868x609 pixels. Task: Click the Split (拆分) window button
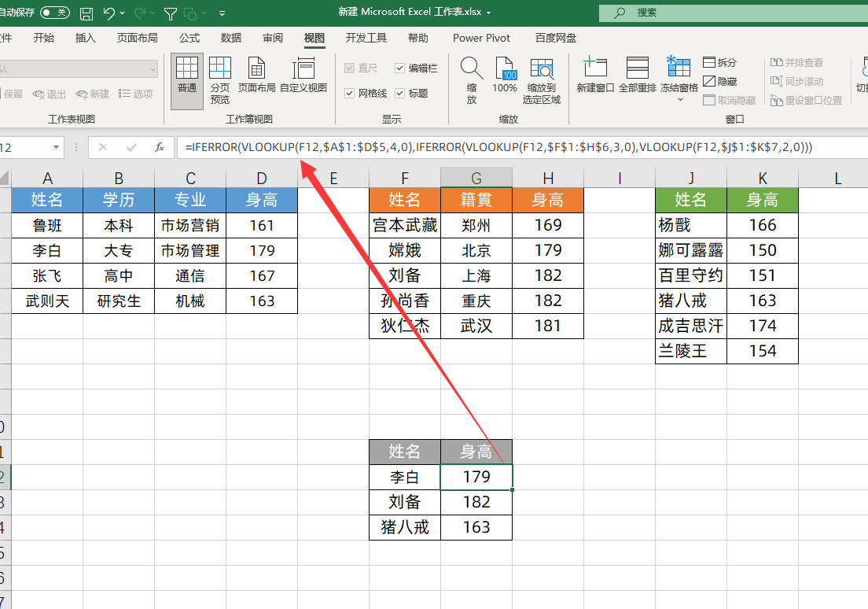point(719,62)
